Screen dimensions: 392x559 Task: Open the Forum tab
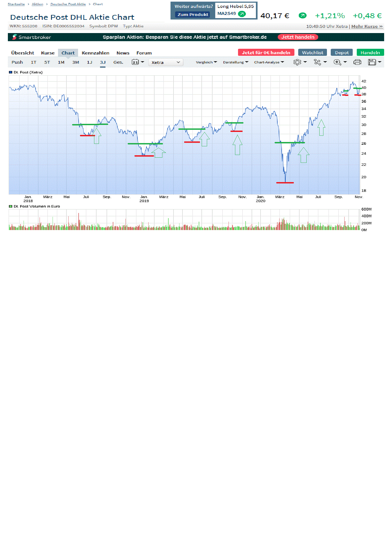coord(144,53)
